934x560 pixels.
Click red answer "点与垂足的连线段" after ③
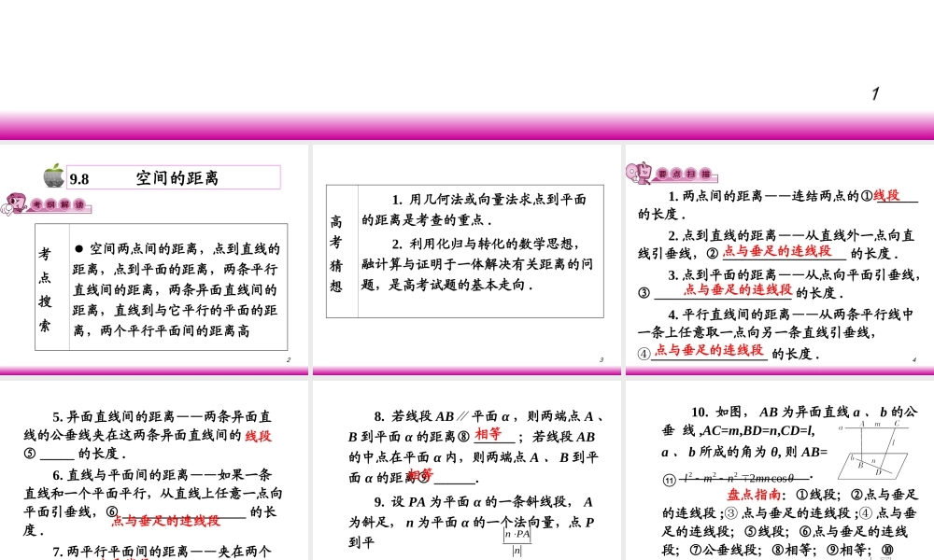[738, 290]
